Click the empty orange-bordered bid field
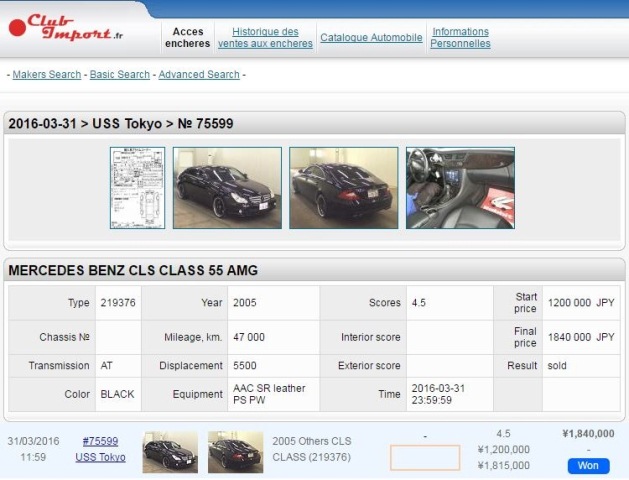This screenshot has width=629, height=480. (x=425, y=458)
